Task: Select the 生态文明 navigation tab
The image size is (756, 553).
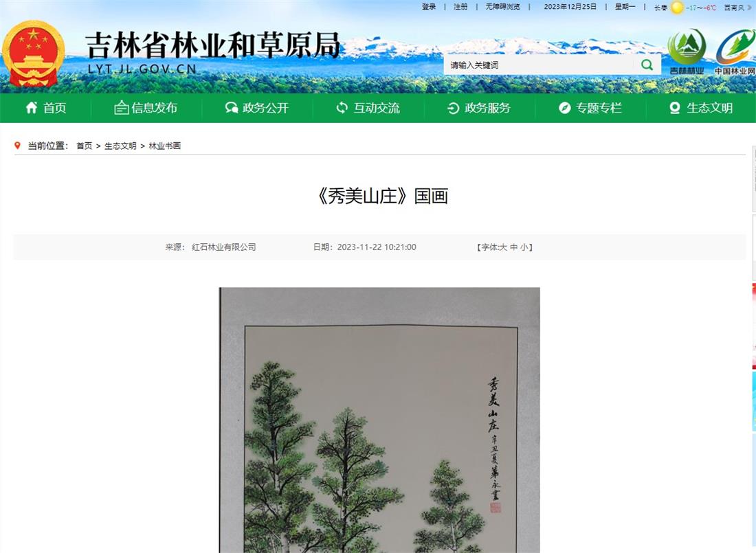Action: point(701,108)
